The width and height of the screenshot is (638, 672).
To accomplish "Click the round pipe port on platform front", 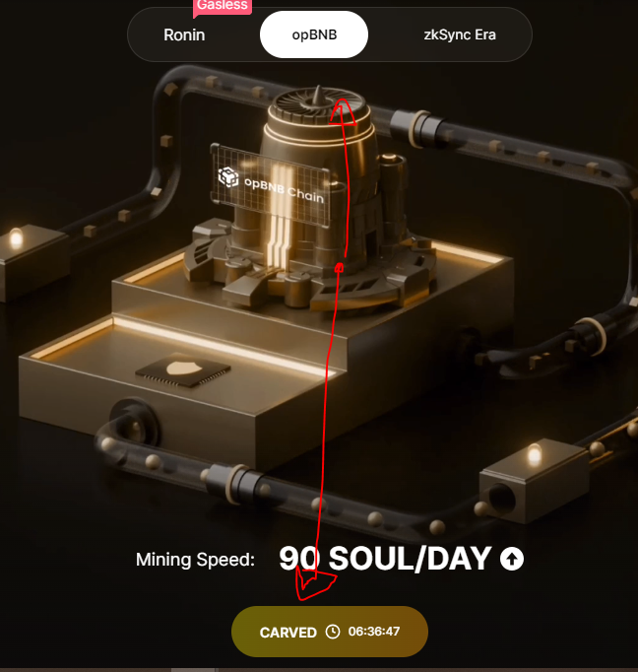I will pyautogui.click(x=134, y=424).
